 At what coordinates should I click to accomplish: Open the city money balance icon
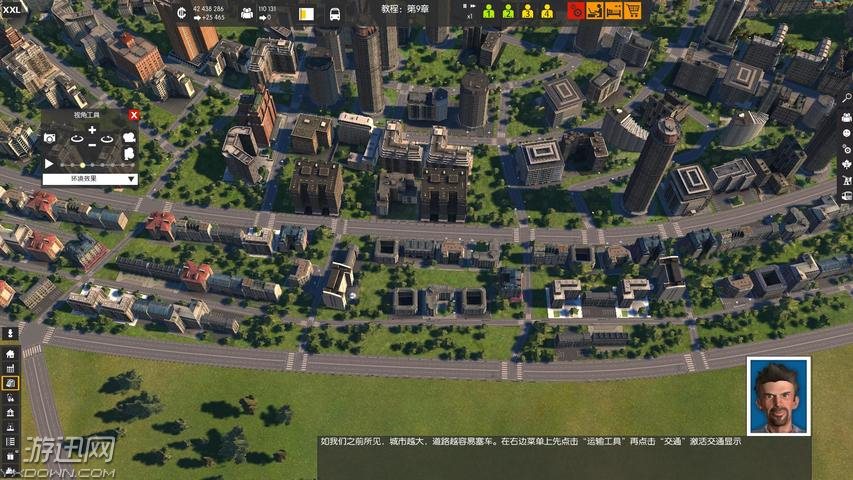click(182, 13)
